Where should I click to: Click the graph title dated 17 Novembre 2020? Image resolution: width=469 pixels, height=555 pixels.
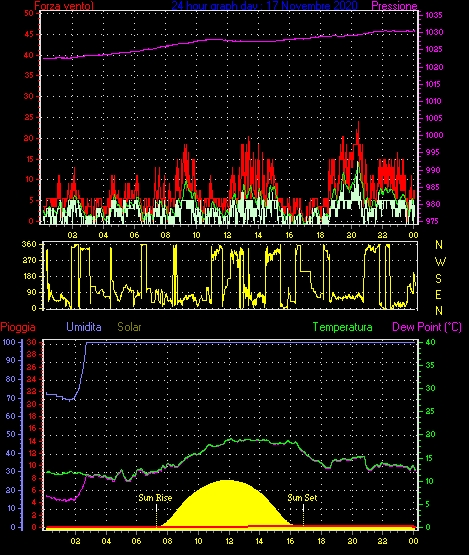[x=264, y=6]
